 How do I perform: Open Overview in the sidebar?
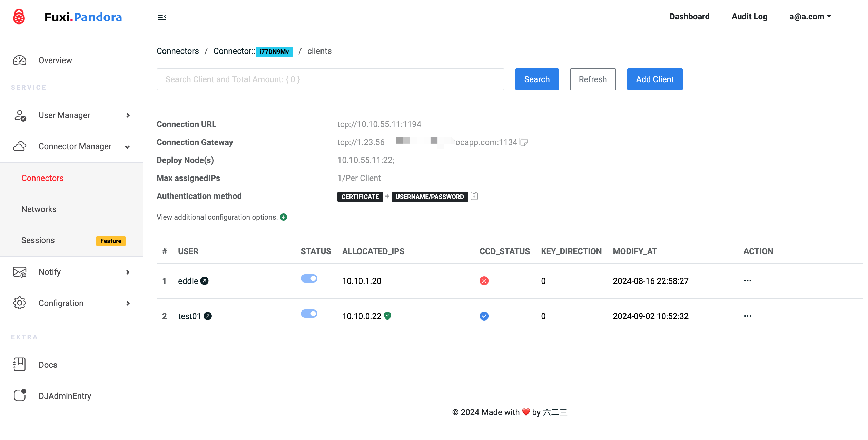point(55,60)
